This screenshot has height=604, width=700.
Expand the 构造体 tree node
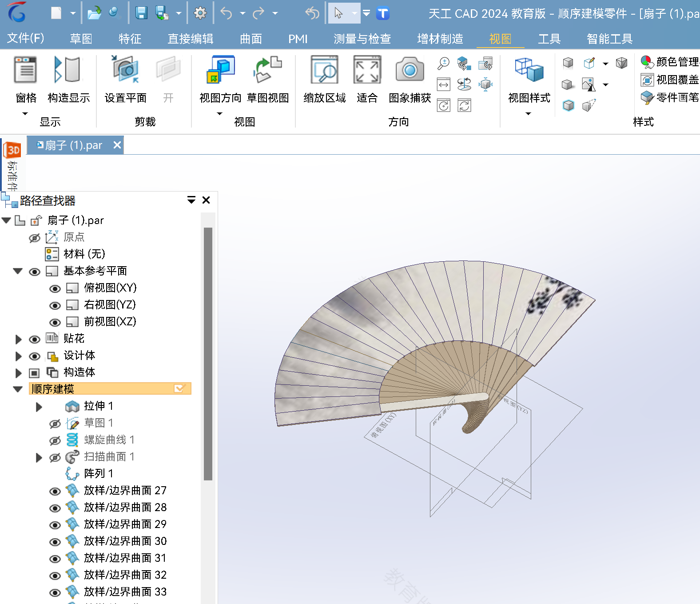pos(18,373)
